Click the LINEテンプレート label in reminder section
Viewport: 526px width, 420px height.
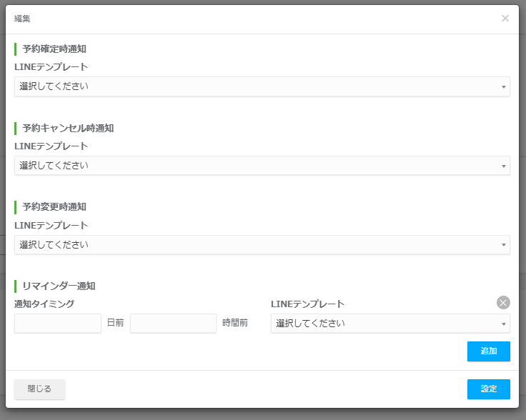click(x=307, y=304)
